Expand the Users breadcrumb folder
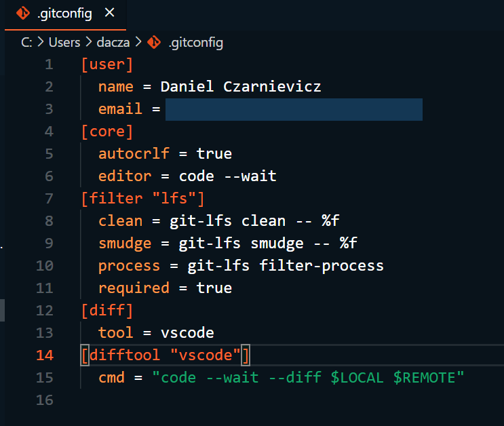 [x=64, y=42]
